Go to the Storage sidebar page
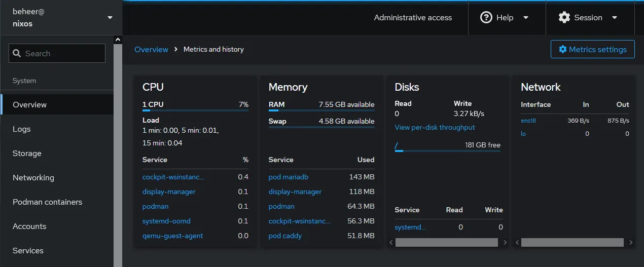The width and height of the screenshot is (644, 267). pyautogui.click(x=27, y=154)
